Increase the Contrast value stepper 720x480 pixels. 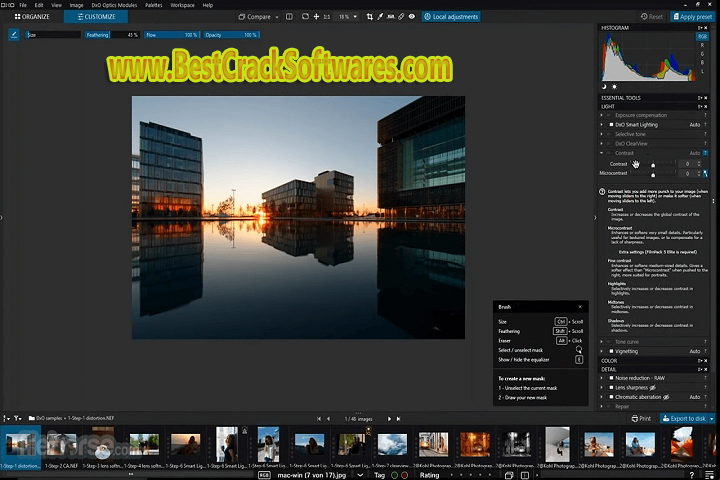point(699,162)
